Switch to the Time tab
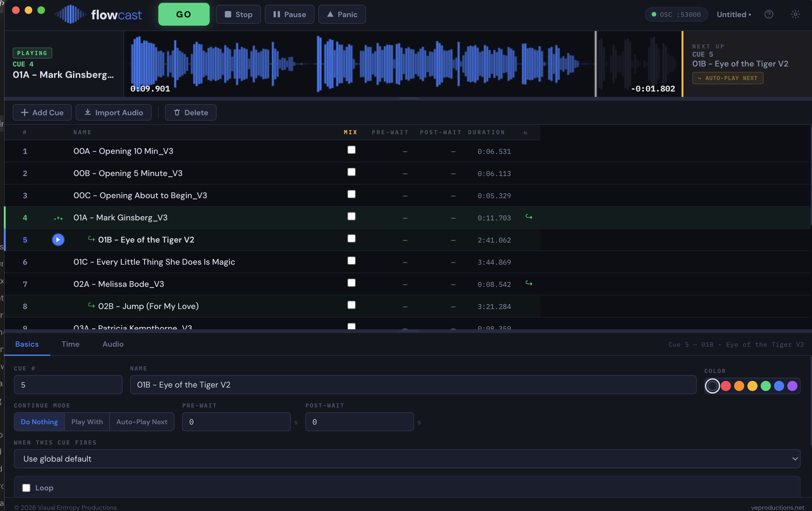Image resolution: width=812 pixels, height=511 pixels. [71, 344]
